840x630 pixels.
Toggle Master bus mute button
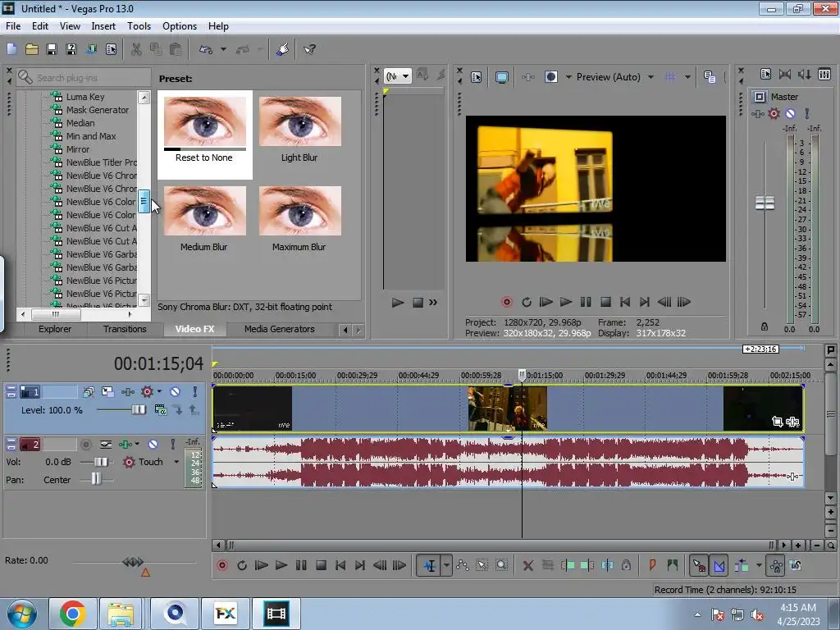[x=790, y=113]
